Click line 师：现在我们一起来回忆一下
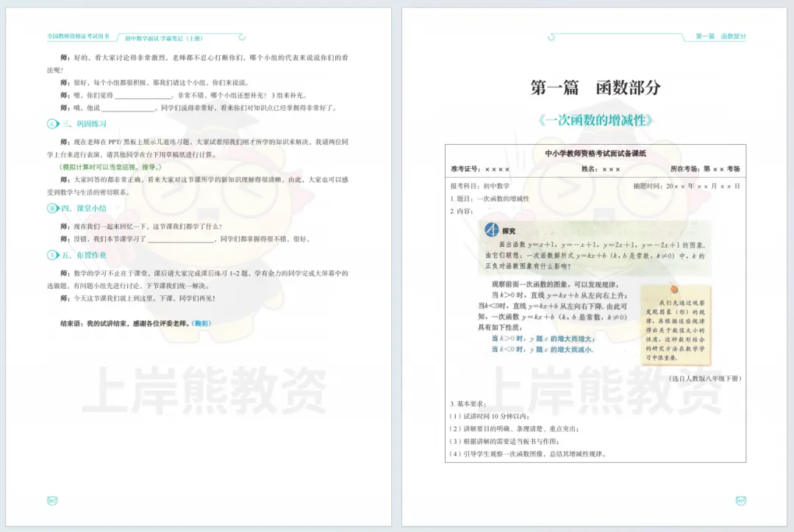The height and width of the screenshot is (532, 794). (x=141, y=227)
